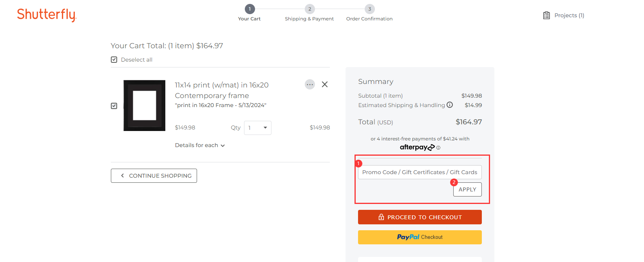Expand Details for each
The image size is (644, 262).
coord(200,145)
